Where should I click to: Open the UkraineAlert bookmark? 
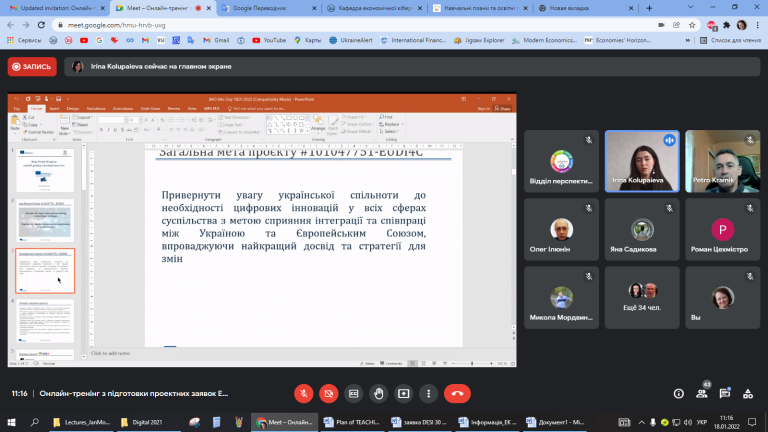(x=351, y=40)
